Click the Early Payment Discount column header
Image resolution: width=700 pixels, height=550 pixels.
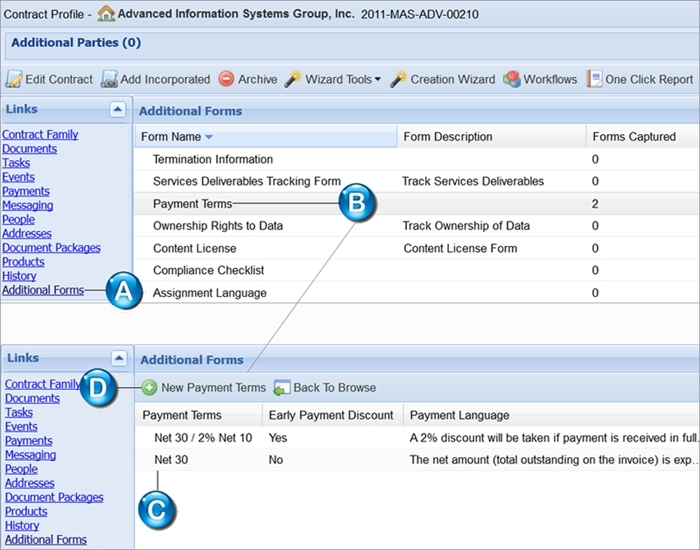[332, 415]
